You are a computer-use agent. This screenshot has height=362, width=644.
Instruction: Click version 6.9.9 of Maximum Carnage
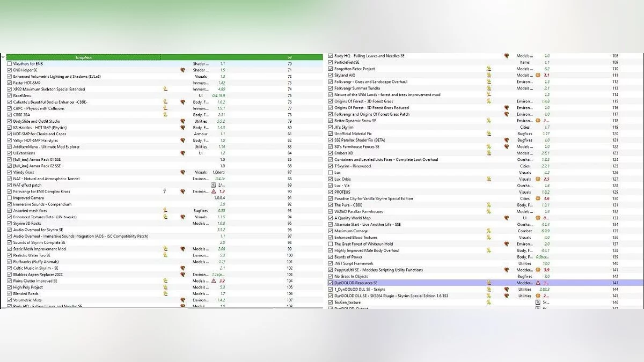(546, 231)
